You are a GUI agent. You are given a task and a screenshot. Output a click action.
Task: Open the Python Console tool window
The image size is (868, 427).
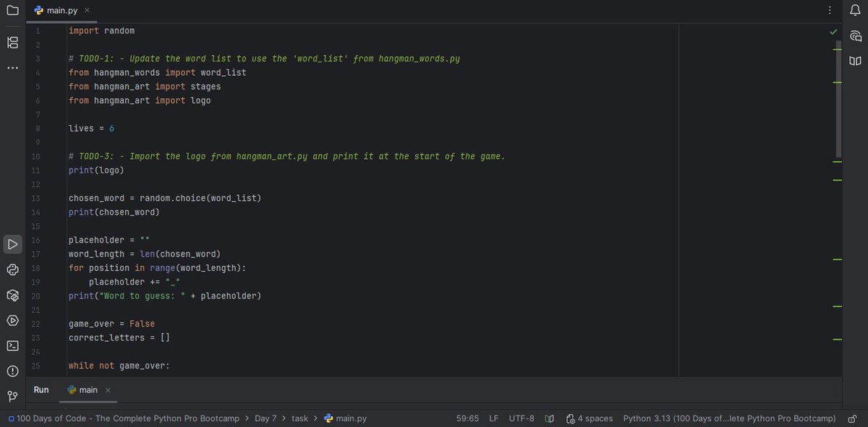(x=12, y=269)
